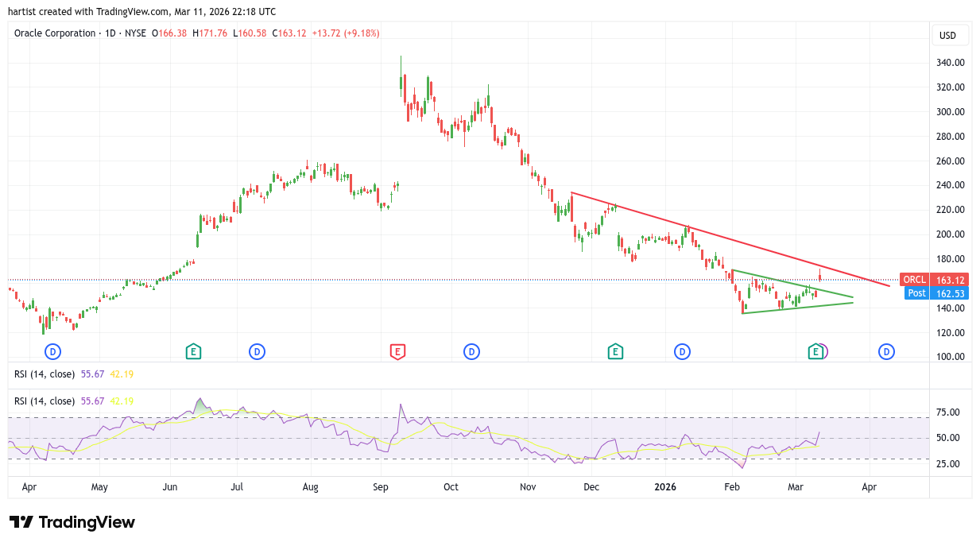Click the TradingView logo
The width and height of the screenshot is (980, 546).
click(x=72, y=522)
